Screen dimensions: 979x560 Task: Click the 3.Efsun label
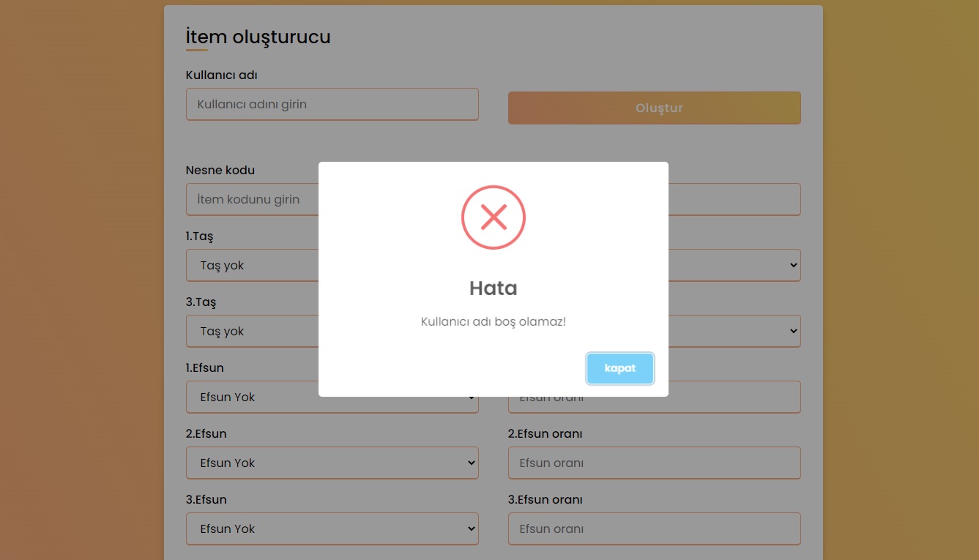click(206, 499)
